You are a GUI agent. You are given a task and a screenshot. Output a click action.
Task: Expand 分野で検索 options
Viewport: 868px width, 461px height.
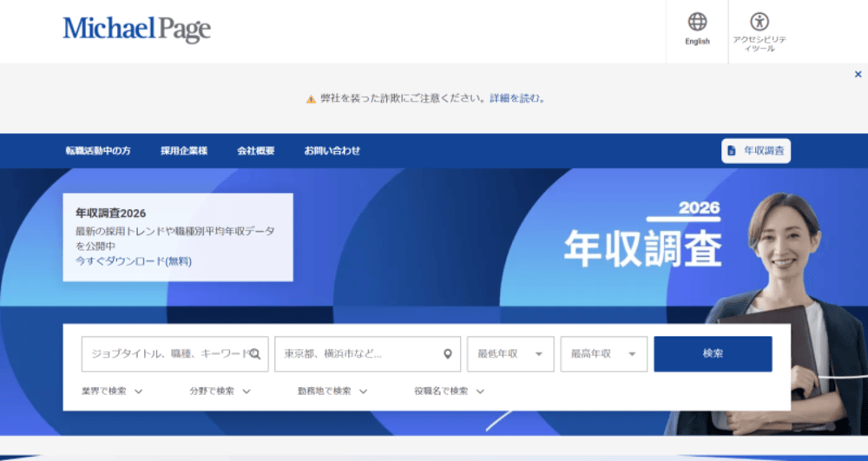click(220, 392)
